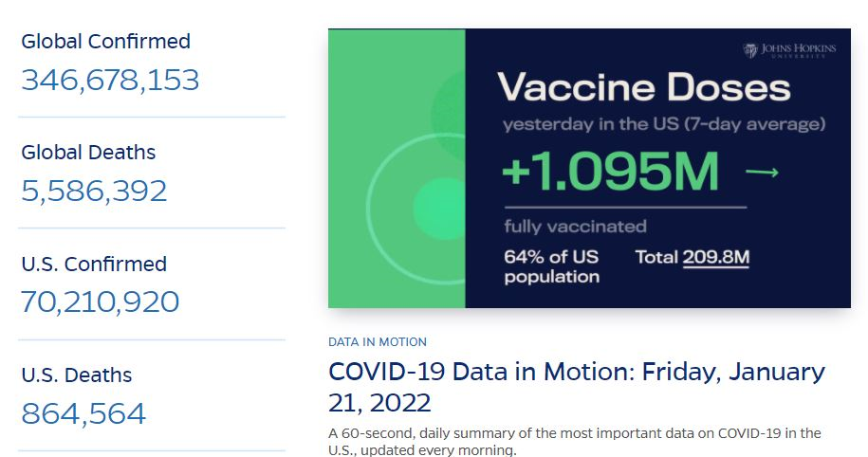Open the COVID-19 Data in Motion headline
Image resolution: width=868 pixels, height=457 pixels.
577,386
